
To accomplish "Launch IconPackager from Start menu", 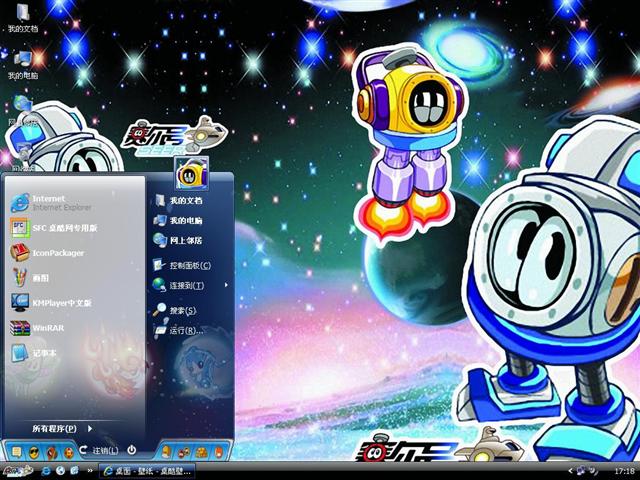I will pos(47,253).
